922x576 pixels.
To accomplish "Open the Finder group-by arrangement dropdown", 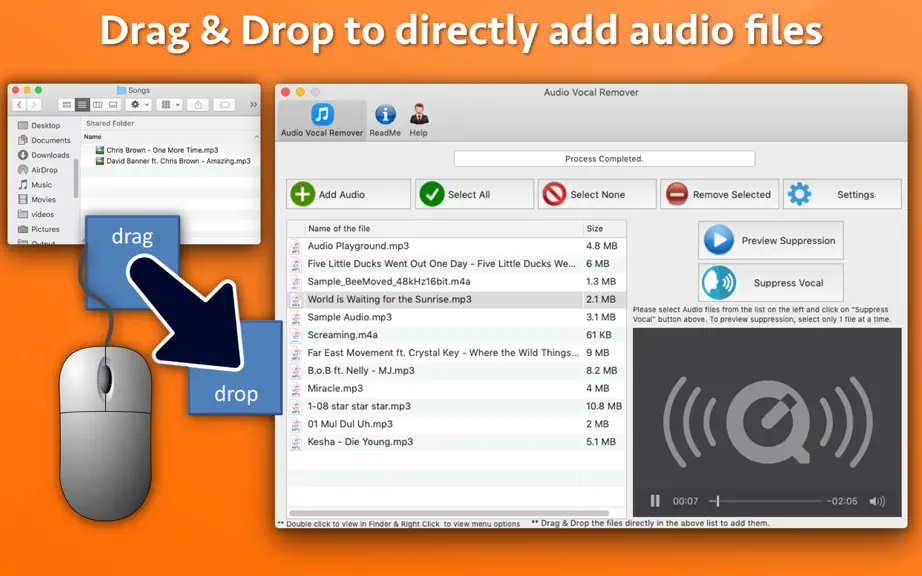I will (x=171, y=105).
